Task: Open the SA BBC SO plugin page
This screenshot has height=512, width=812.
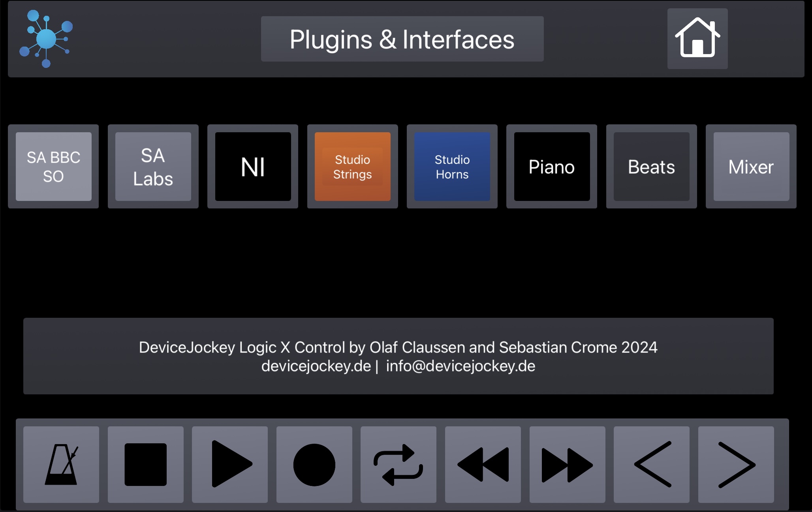Action: [x=54, y=167]
